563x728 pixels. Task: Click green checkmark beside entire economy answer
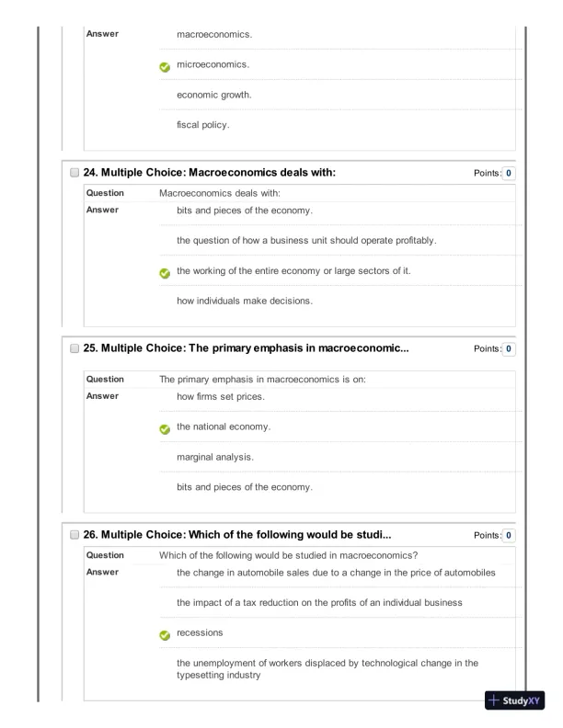(164, 273)
